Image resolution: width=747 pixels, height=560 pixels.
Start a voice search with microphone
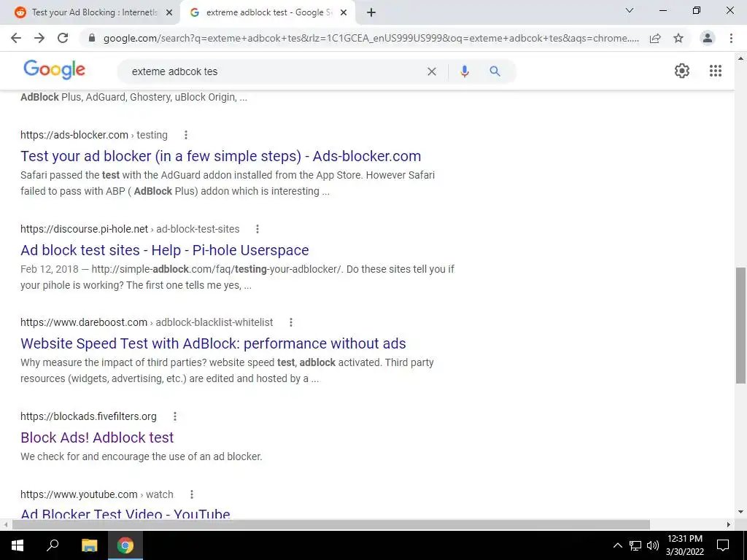coord(465,71)
